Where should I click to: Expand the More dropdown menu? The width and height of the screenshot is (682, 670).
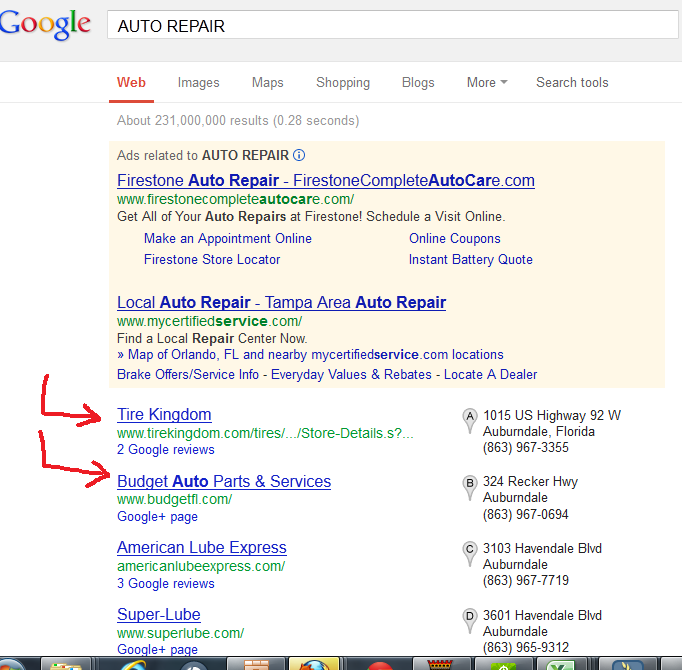[487, 83]
